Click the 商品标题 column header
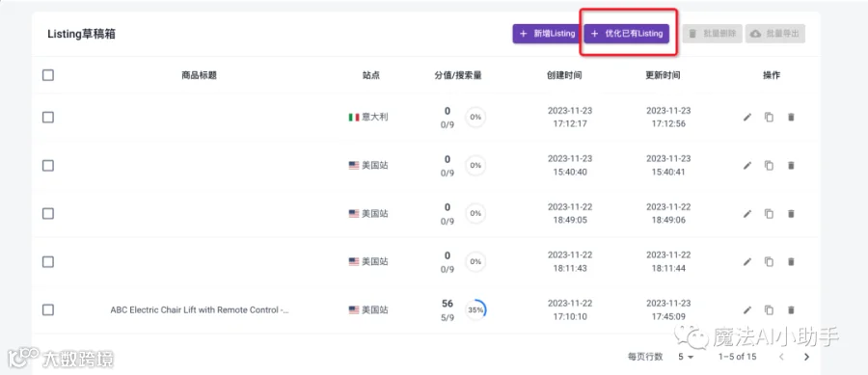The width and height of the screenshot is (868, 375). (x=199, y=75)
